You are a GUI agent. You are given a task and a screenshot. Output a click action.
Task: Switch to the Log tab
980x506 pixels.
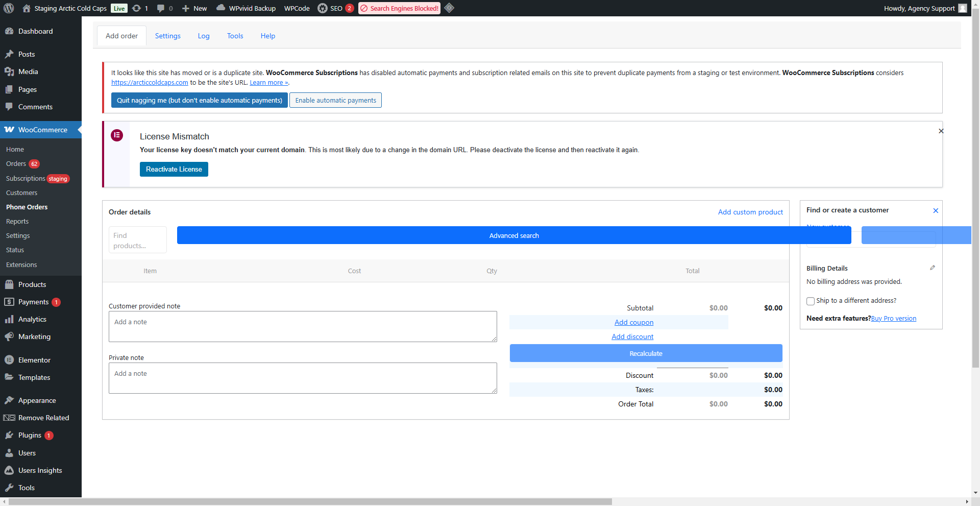tap(204, 36)
